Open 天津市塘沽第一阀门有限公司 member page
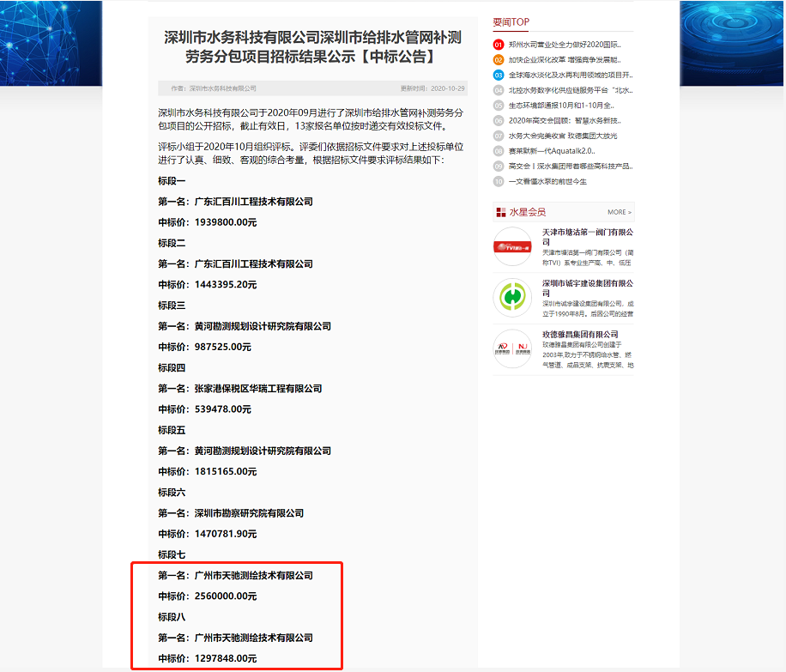The height and width of the screenshot is (672, 786). click(x=588, y=237)
